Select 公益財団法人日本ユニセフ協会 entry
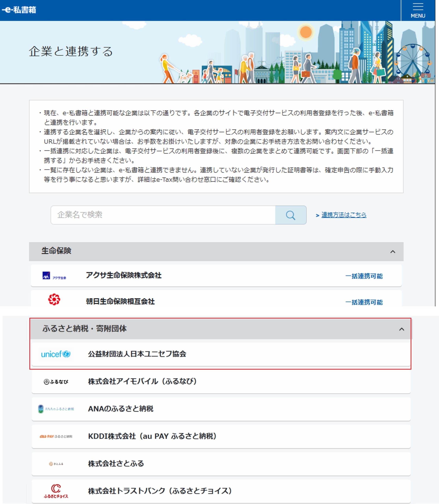The height and width of the screenshot is (504, 439). 137,354
